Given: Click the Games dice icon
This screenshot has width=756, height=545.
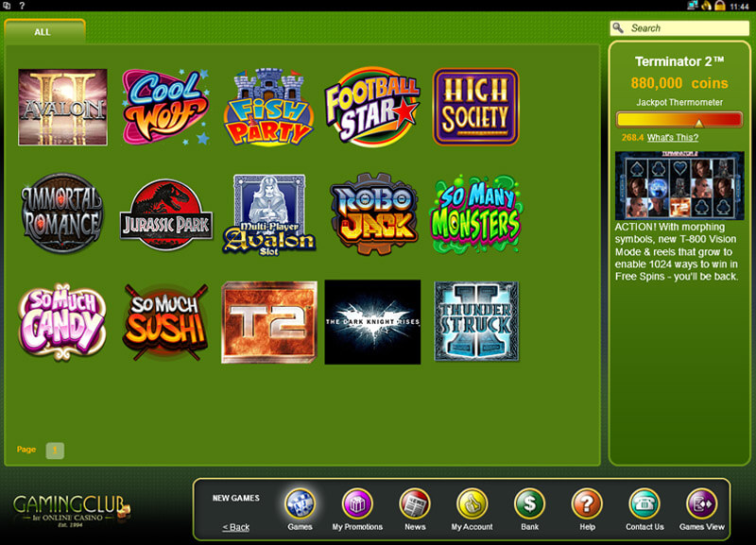Looking at the screenshot, I should pyautogui.click(x=300, y=504).
